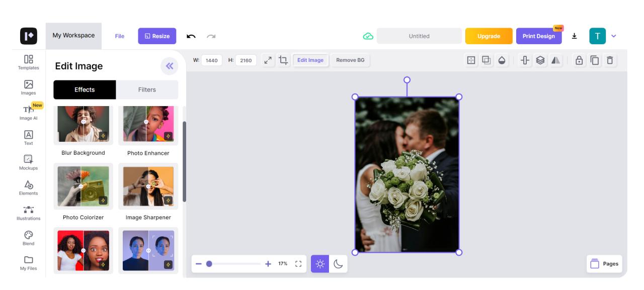Click the fit-to-screen icon

(x=298, y=263)
